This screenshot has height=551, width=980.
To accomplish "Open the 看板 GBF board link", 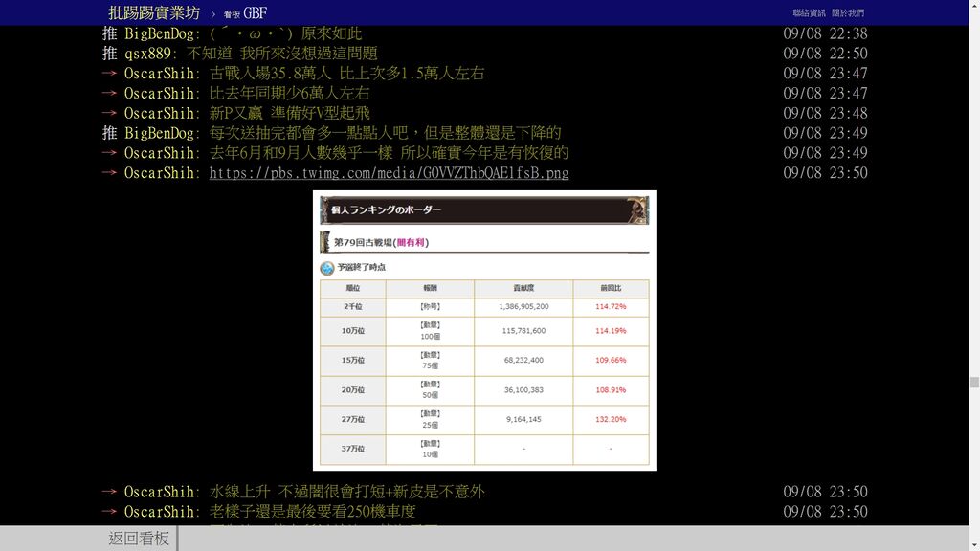I will (x=245, y=13).
